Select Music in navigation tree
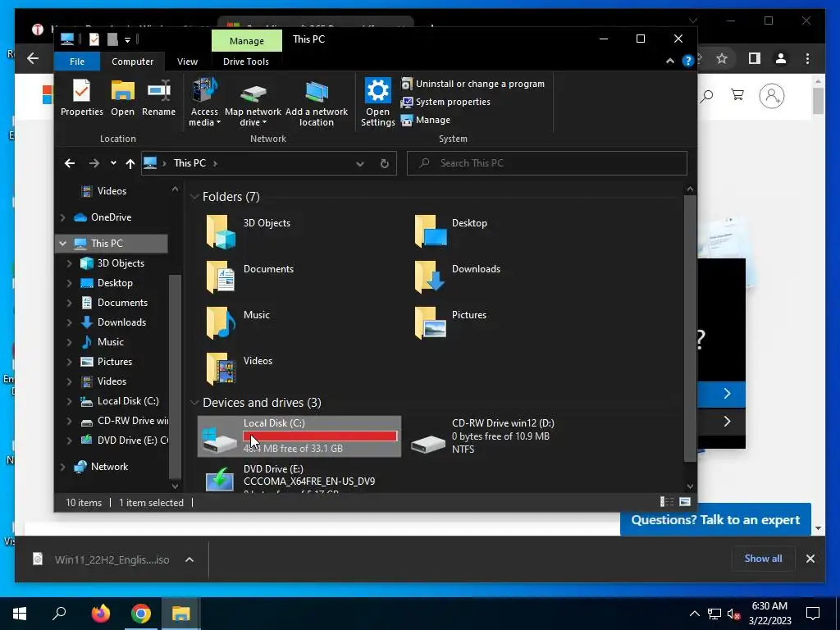This screenshot has height=630, width=840. pos(111,342)
